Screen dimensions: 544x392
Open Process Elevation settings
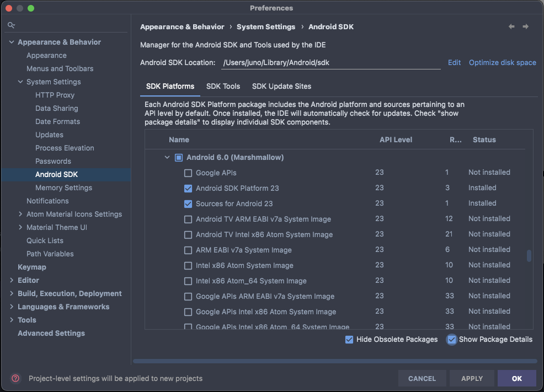tap(65, 148)
